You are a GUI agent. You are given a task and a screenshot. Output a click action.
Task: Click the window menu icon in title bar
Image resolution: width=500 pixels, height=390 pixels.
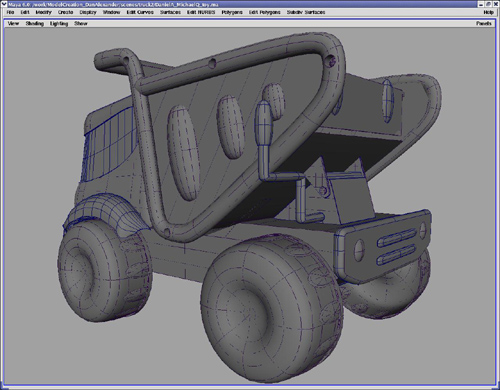[4, 4]
